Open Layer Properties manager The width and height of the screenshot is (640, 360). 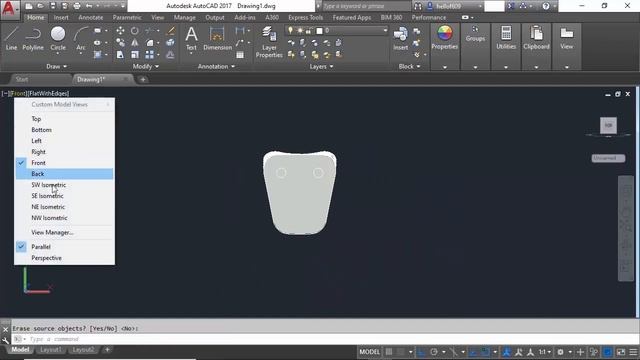coord(269,42)
